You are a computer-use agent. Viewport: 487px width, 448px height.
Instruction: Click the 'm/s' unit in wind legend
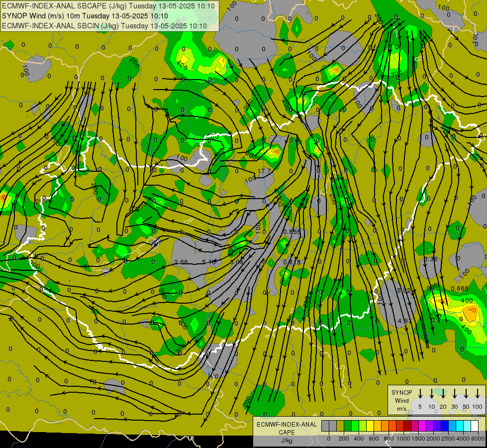pyautogui.click(x=401, y=409)
